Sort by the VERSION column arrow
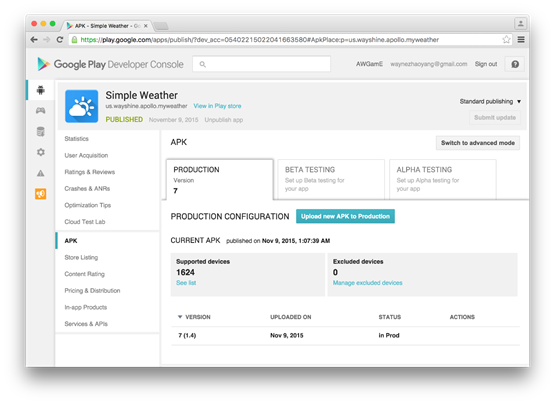The width and height of the screenshot is (555, 404). click(180, 317)
